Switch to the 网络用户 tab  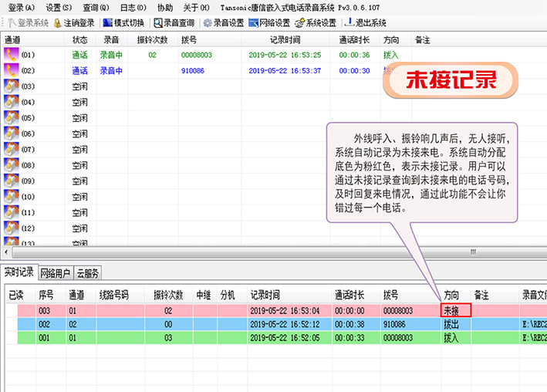point(55,272)
